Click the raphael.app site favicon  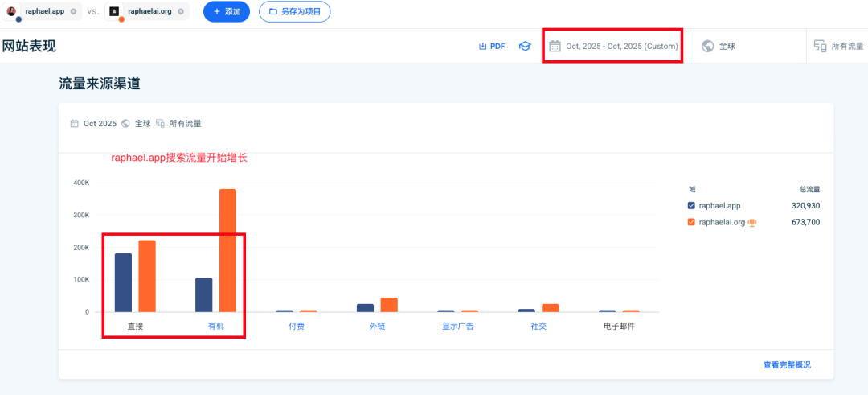click(11, 11)
